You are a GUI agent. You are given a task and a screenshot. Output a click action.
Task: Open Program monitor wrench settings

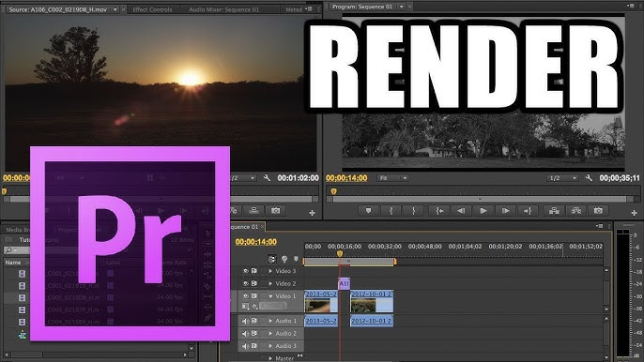click(x=589, y=177)
